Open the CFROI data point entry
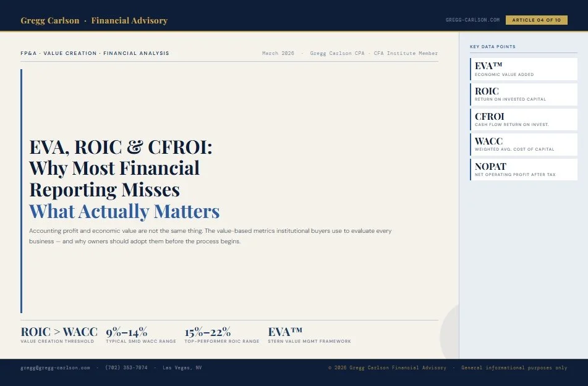The height and width of the screenshot is (386, 588). pyautogui.click(x=523, y=119)
